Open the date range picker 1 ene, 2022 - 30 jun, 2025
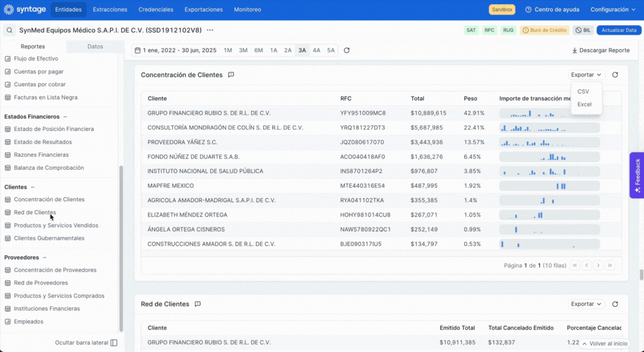The image size is (644, 352). pos(176,50)
